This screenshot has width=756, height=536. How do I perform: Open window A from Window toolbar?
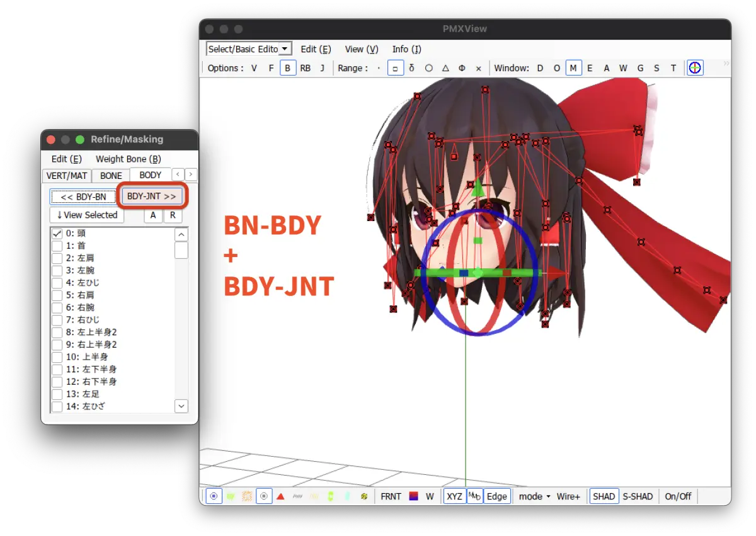click(607, 68)
